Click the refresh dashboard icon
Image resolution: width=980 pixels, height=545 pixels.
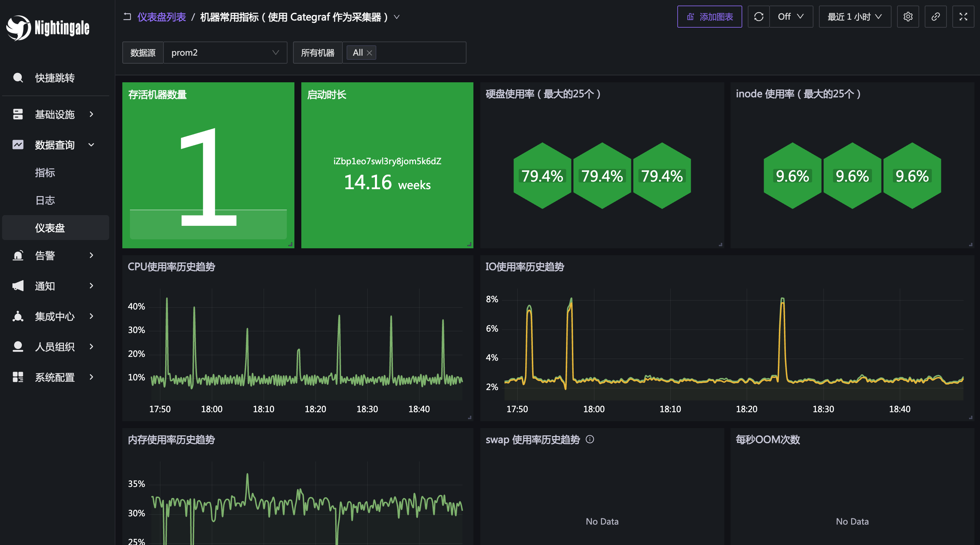coord(758,17)
